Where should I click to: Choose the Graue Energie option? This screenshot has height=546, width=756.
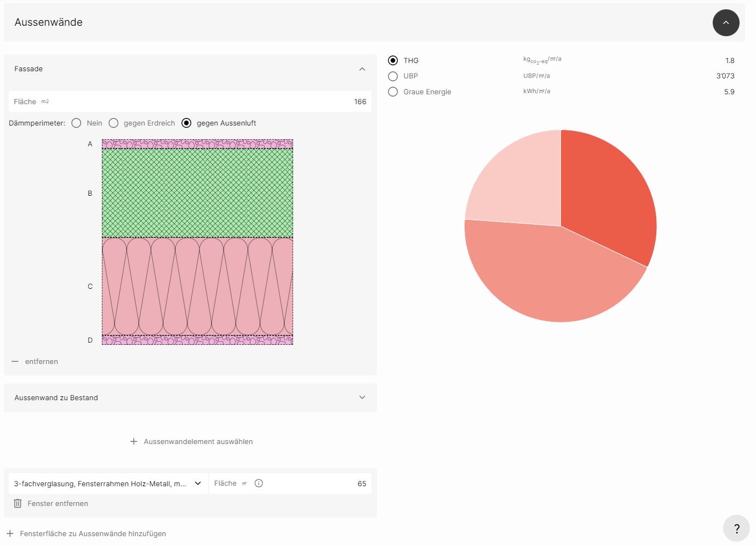(393, 92)
